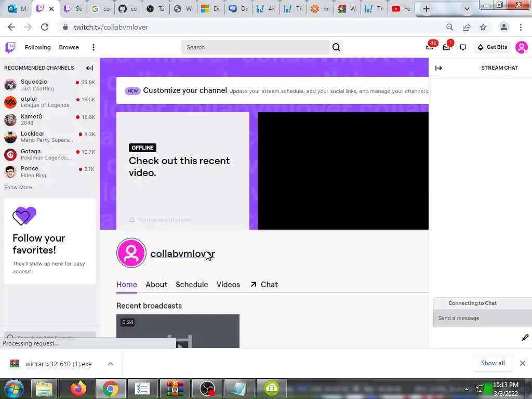Open OBS Studio from the taskbar

click(x=207, y=389)
